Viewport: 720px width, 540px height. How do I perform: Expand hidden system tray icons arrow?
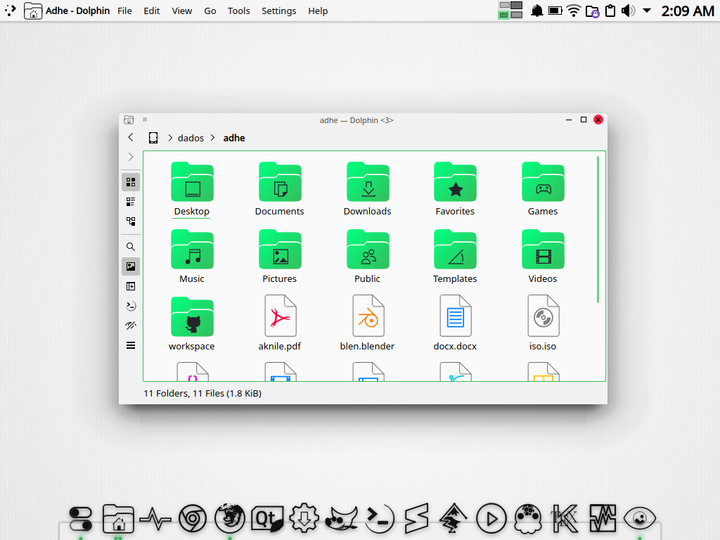point(647,10)
